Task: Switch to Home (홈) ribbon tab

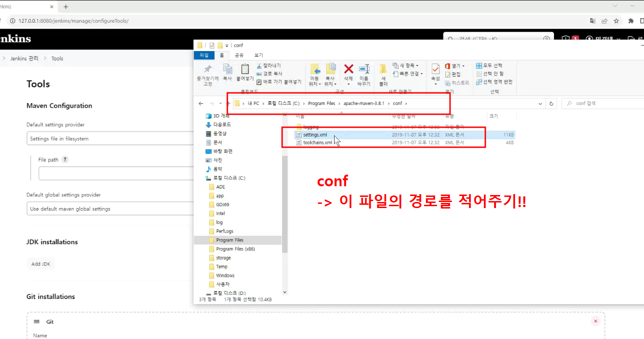Action: [x=222, y=55]
